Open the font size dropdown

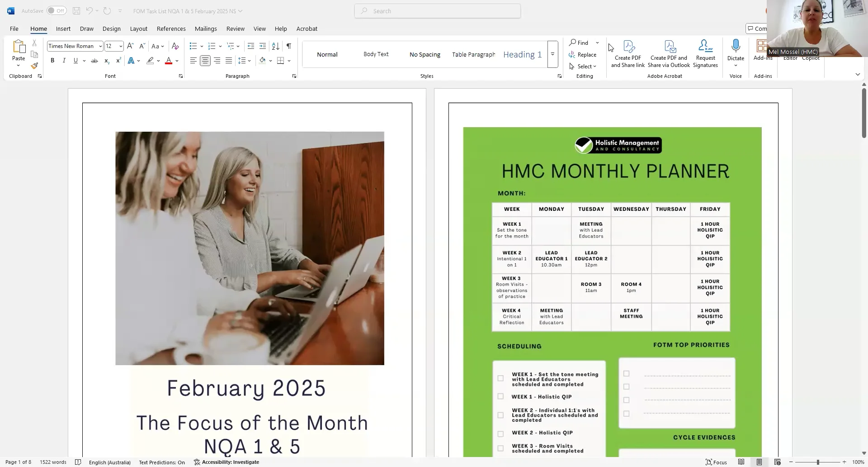[x=120, y=46]
